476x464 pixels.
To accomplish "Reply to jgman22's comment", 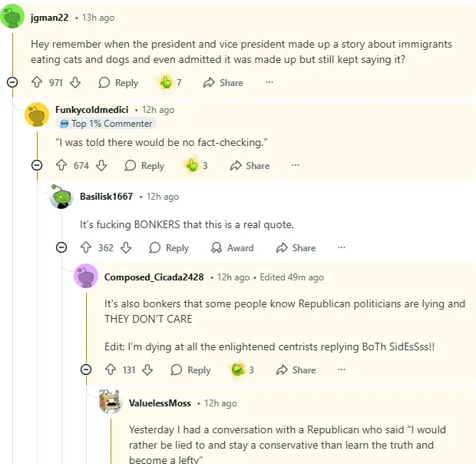I will pos(118,83).
